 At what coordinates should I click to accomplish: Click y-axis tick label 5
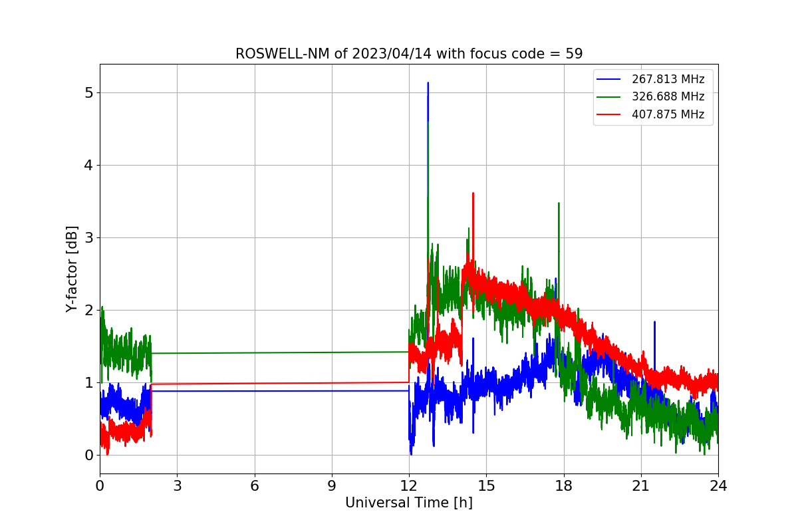click(89, 92)
